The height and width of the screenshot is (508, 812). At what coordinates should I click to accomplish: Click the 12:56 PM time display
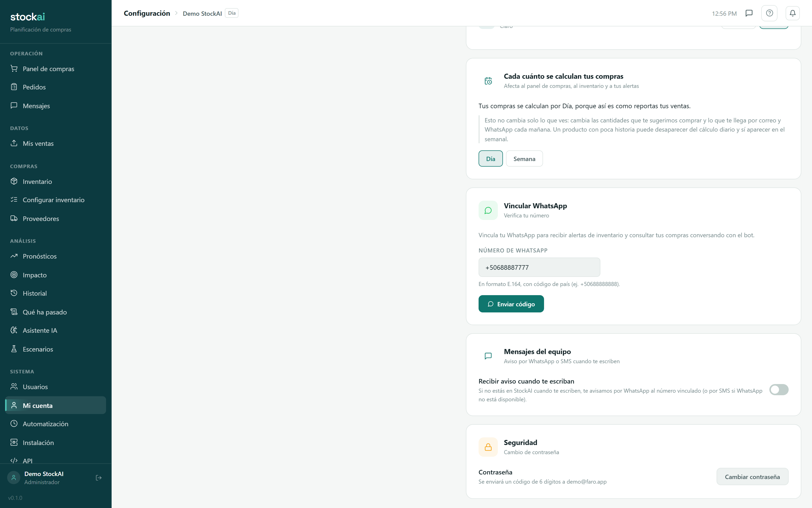click(x=724, y=13)
